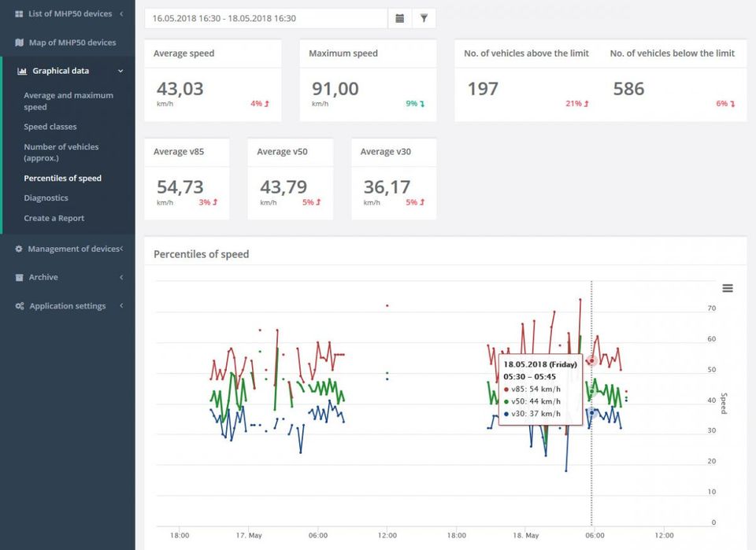Expand the Application settings chevron
The image size is (756, 550).
pos(121,306)
